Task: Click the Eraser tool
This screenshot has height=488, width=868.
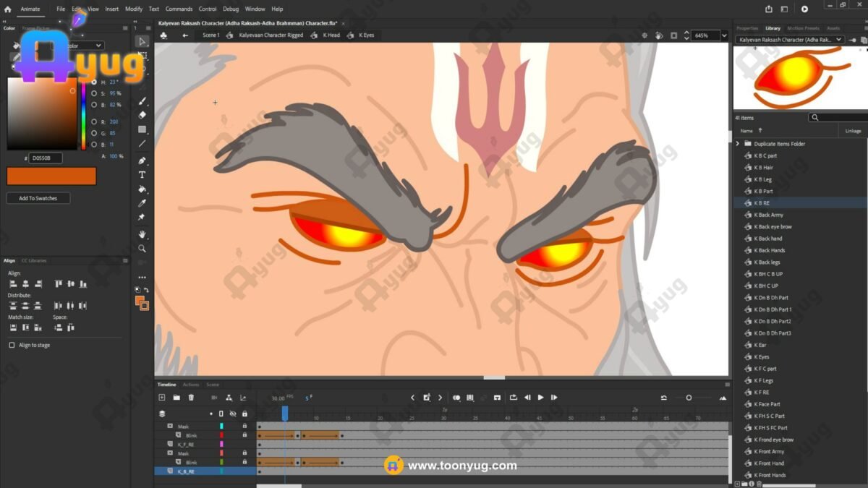Action: coord(142,115)
